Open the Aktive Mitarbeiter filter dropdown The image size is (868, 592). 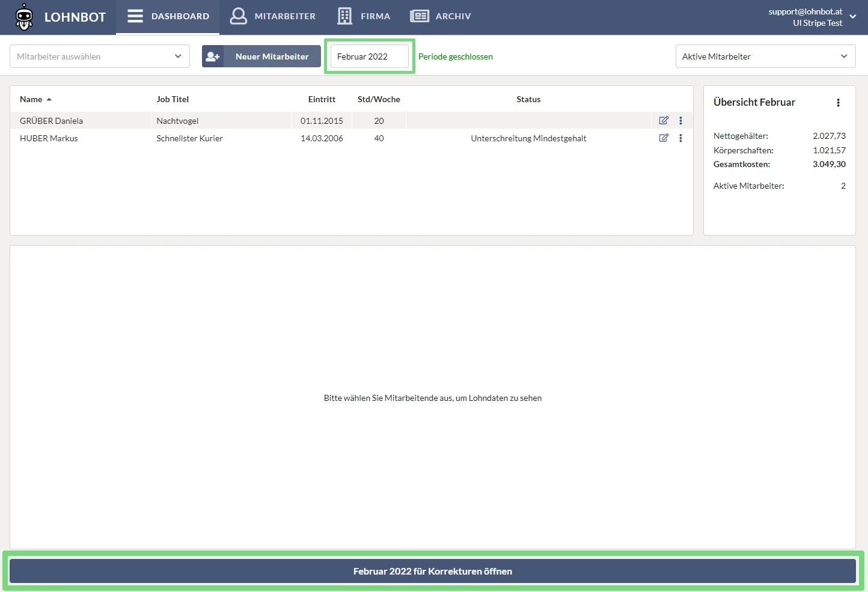click(765, 56)
